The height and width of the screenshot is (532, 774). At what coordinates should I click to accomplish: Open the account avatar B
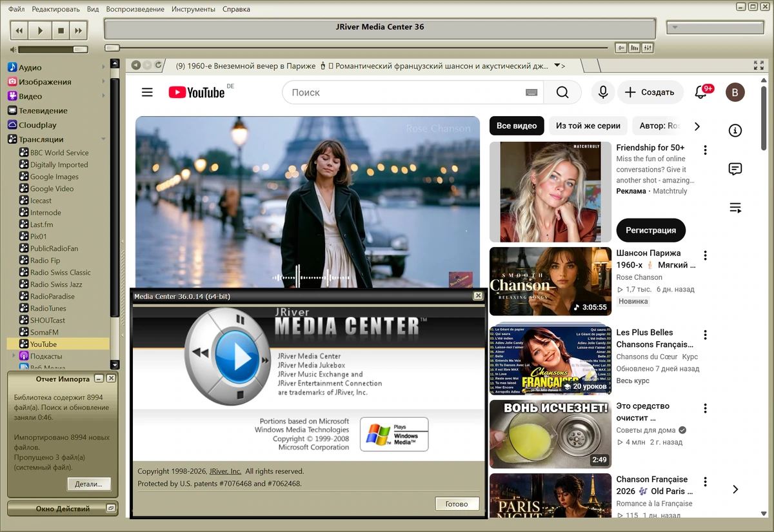tap(735, 92)
